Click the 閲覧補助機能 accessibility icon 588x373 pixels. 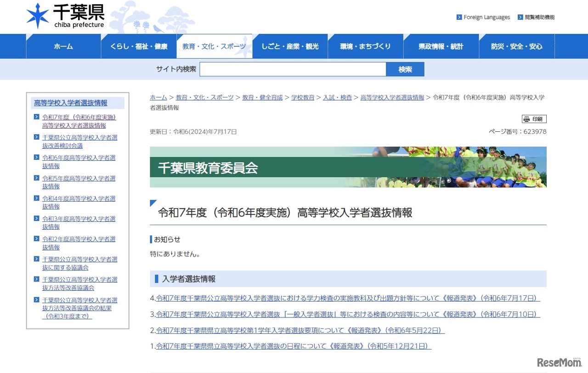pos(520,17)
